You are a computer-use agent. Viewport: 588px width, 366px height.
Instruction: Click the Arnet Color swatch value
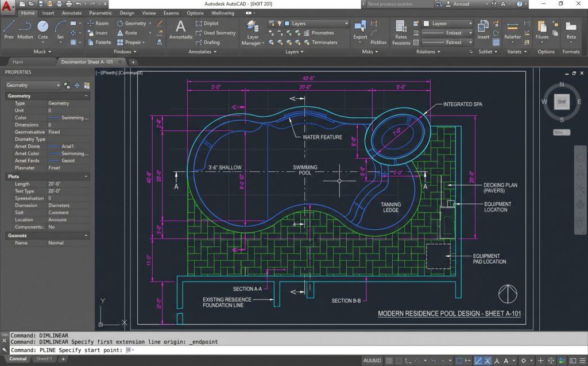69,153
